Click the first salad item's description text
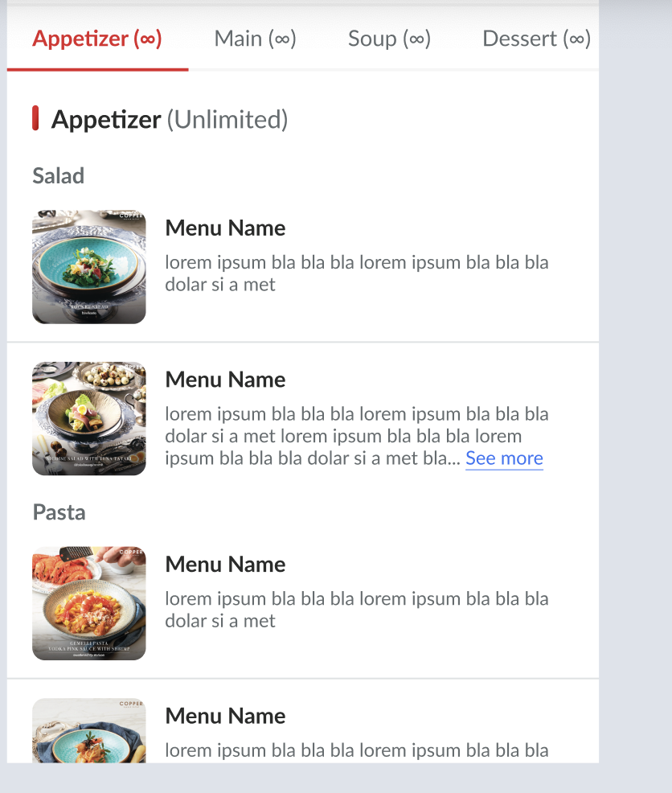This screenshot has height=793, width=672. tap(356, 273)
